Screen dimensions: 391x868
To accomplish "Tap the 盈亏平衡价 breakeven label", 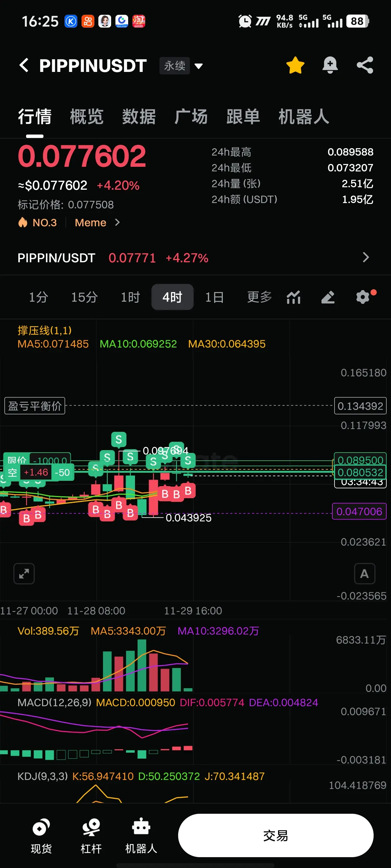I will tap(35, 406).
